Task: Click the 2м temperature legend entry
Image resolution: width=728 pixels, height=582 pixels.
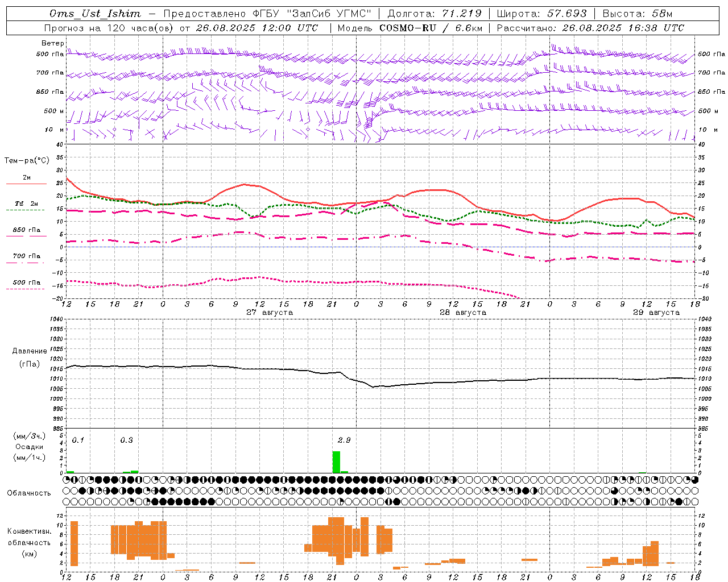Action: (x=27, y=177)
